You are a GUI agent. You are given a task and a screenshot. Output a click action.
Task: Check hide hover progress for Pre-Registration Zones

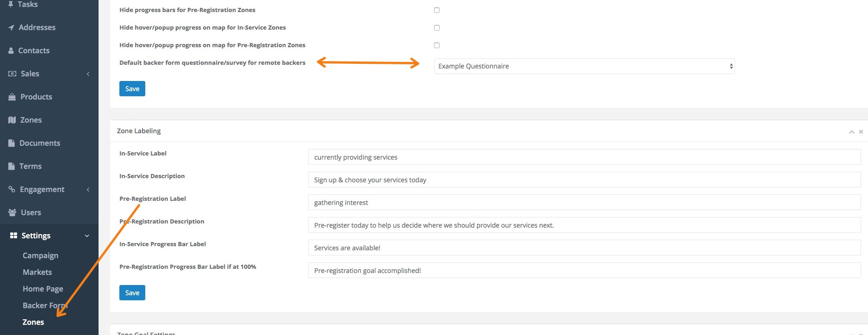(x=437, y=45)
